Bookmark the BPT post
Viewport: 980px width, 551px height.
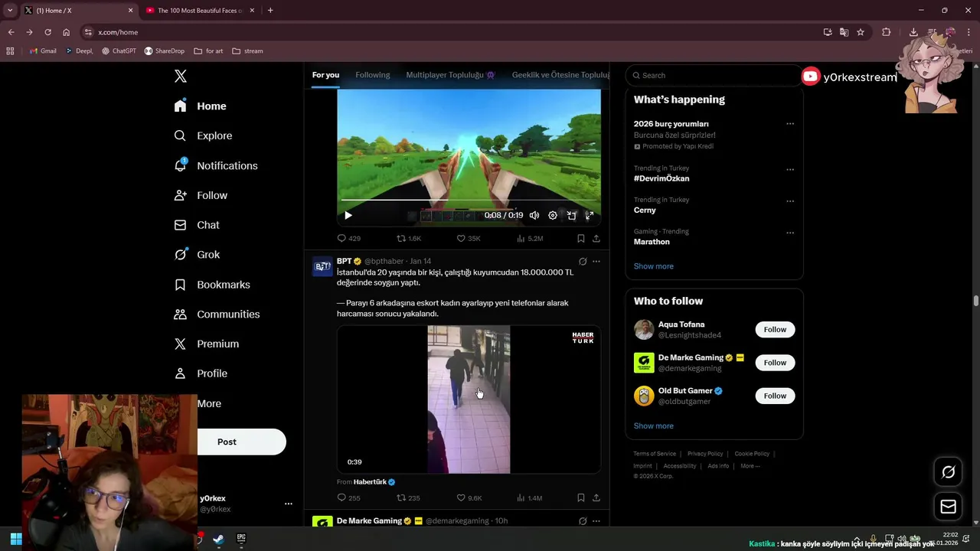click(581, 498)
